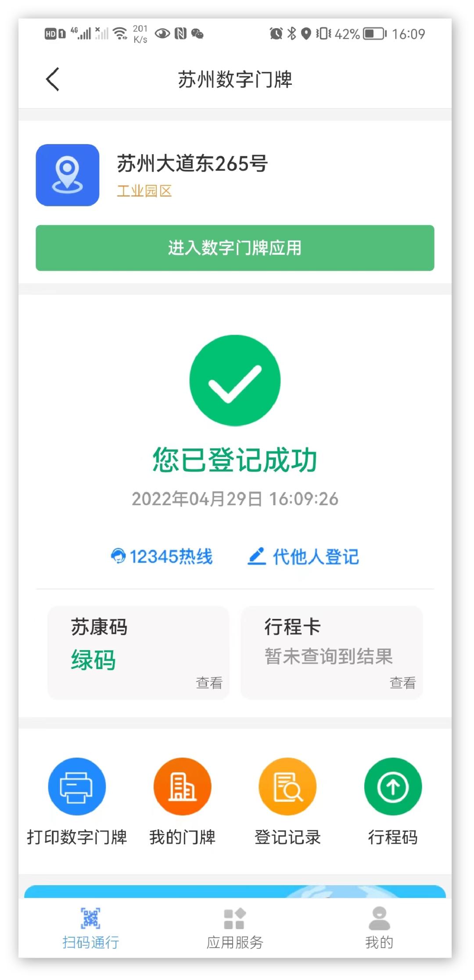The width and height of the screenshot is (474, 980).
Task: Open the orange My Doorplate building icon
Action: [182, 786]
